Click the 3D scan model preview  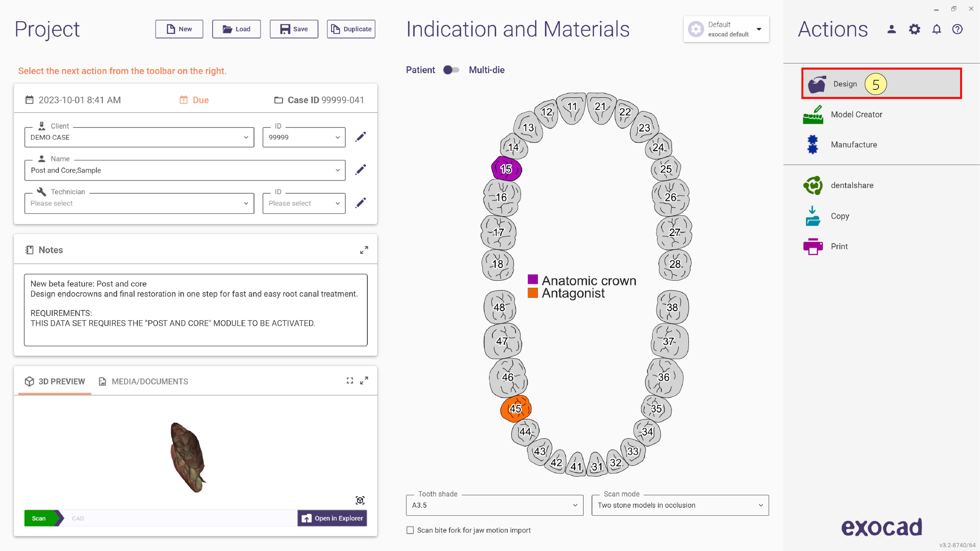click(188, 457)
